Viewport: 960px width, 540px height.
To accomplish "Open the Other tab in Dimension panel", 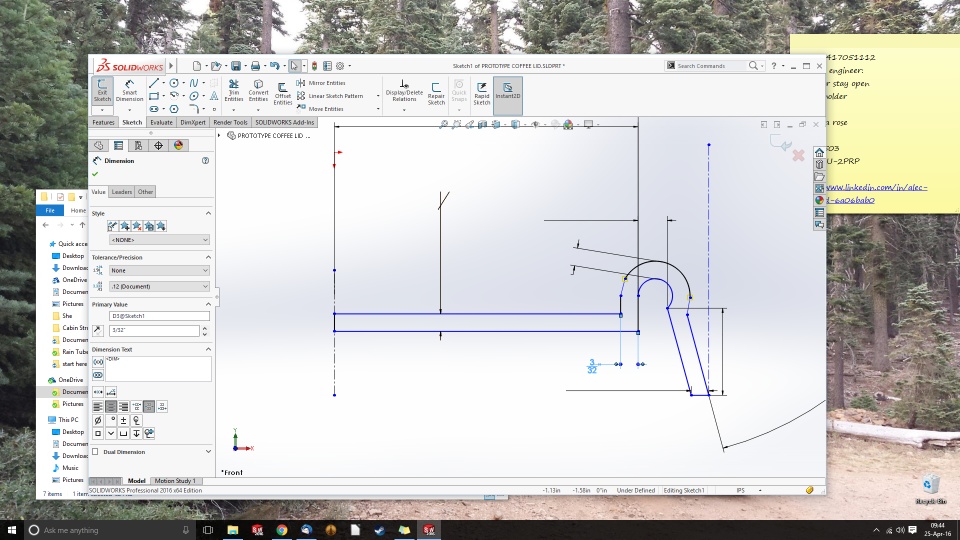I will (x=145, y=192).
